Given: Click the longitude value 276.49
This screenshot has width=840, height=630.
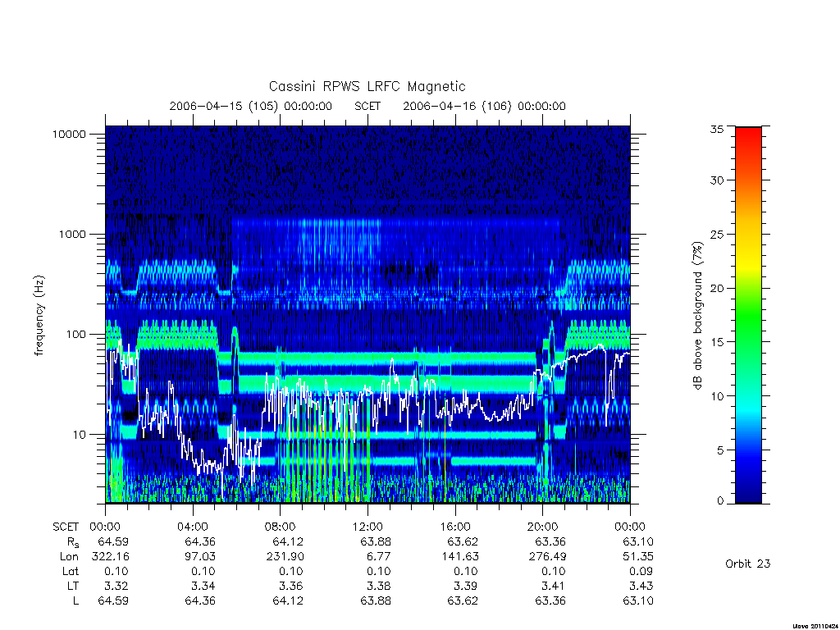Looking at the screenshot, I should 547,557.
